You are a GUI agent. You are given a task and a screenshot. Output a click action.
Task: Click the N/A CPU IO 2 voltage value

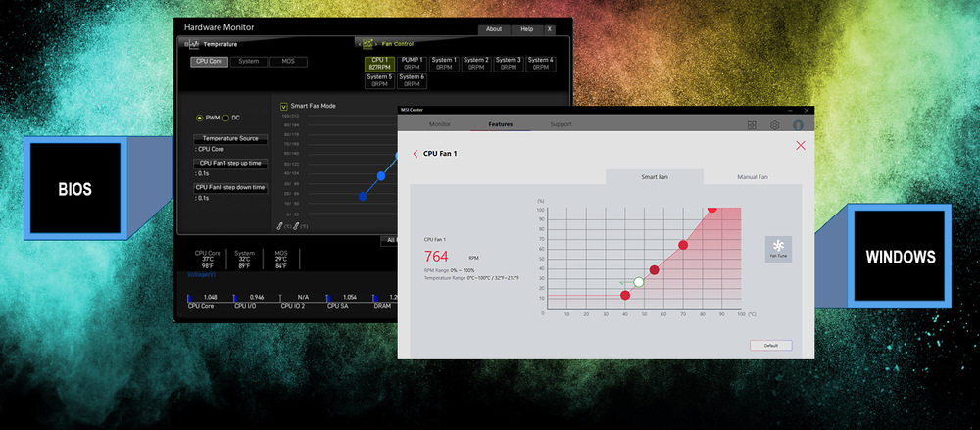303,298
